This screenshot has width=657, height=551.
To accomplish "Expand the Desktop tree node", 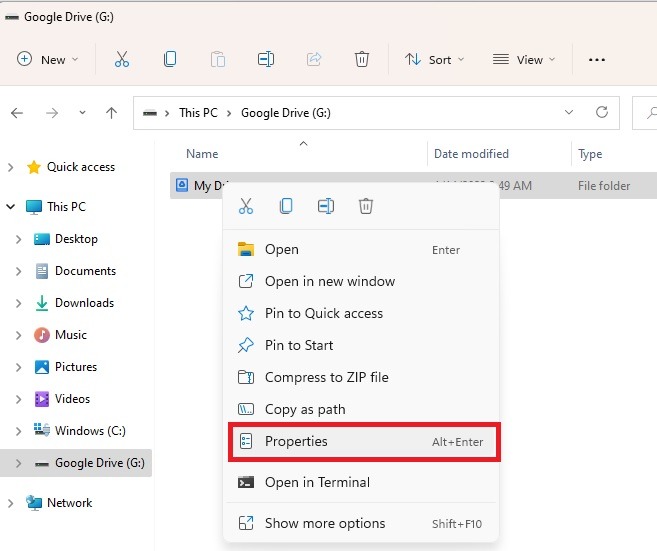I will [18, 239].
